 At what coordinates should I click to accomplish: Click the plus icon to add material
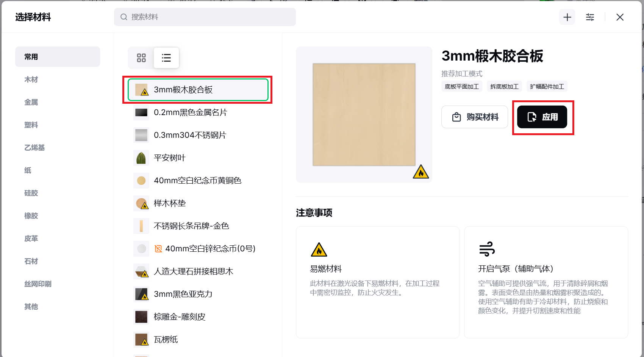[567, 17]
